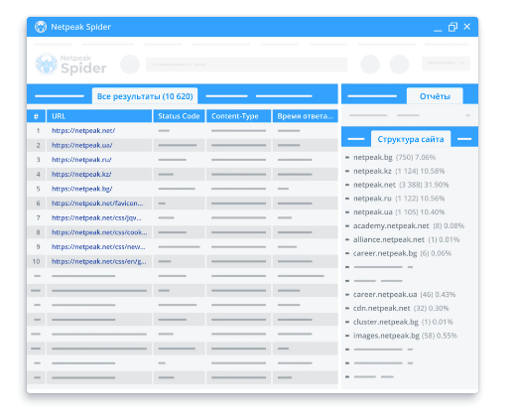Click the round button left of address bar
This screenshot has height=420, width=514.
click(x=130, y=65)
